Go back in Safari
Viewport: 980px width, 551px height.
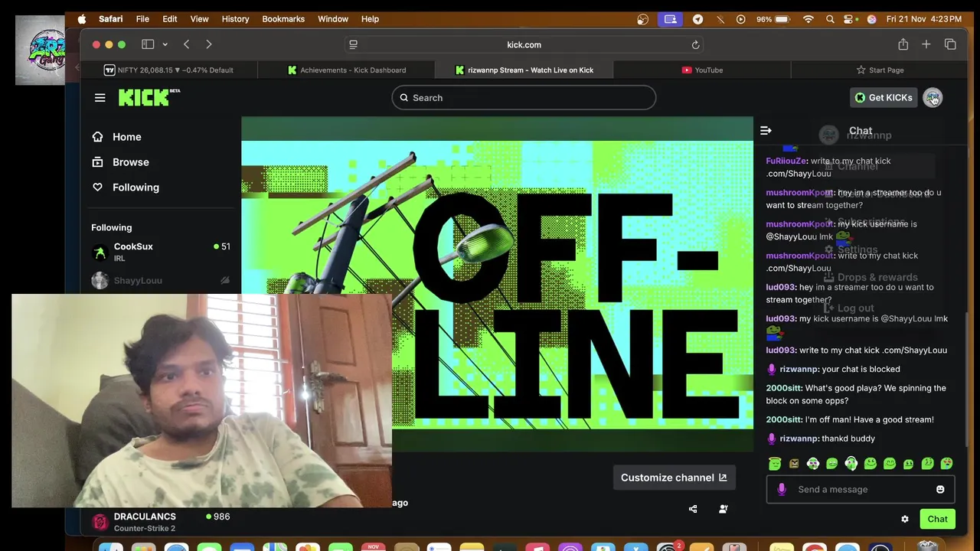186,44
